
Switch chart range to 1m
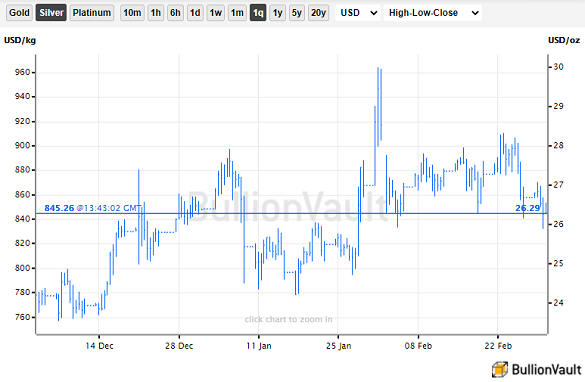click(x=237, y=13)
